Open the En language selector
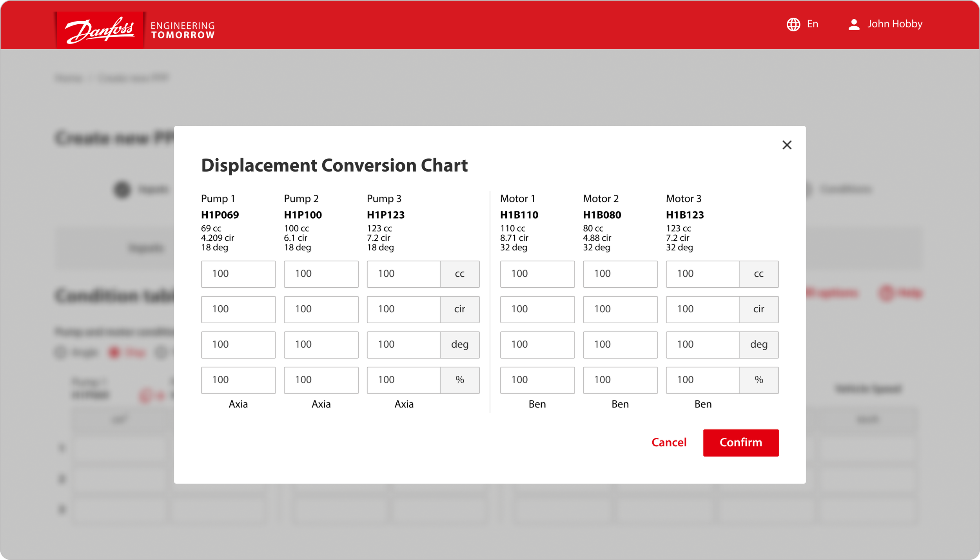The image size is (980, 560). coord(812,24)
